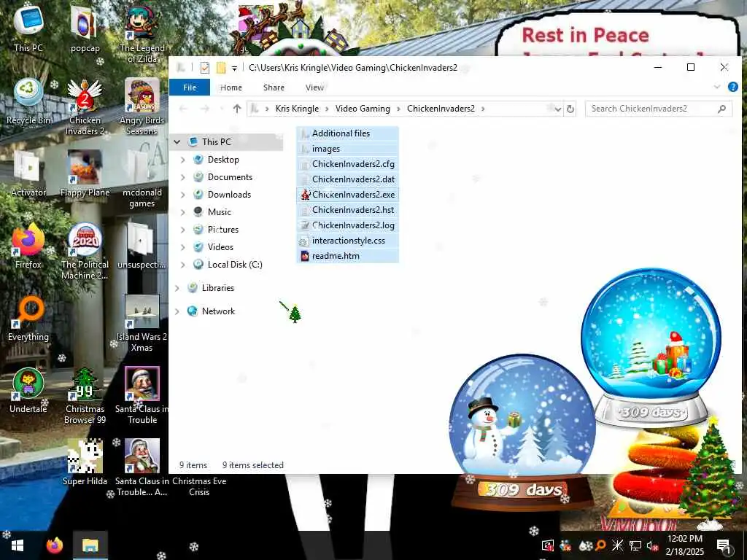Viewport: 747px width, 560px height.
Task: Collapse the This PC tree node
Action: point(177,142)
